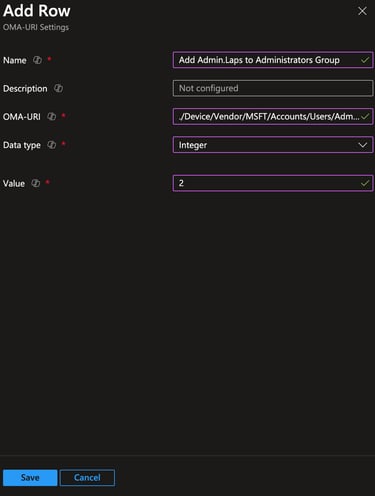
Task: Cancel adding the row
Action: coord(87,477)
